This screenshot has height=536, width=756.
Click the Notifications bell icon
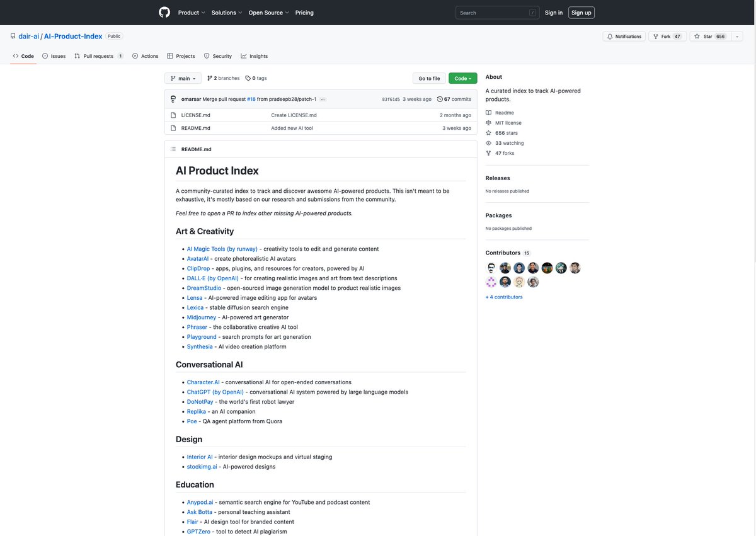point(610,37)
